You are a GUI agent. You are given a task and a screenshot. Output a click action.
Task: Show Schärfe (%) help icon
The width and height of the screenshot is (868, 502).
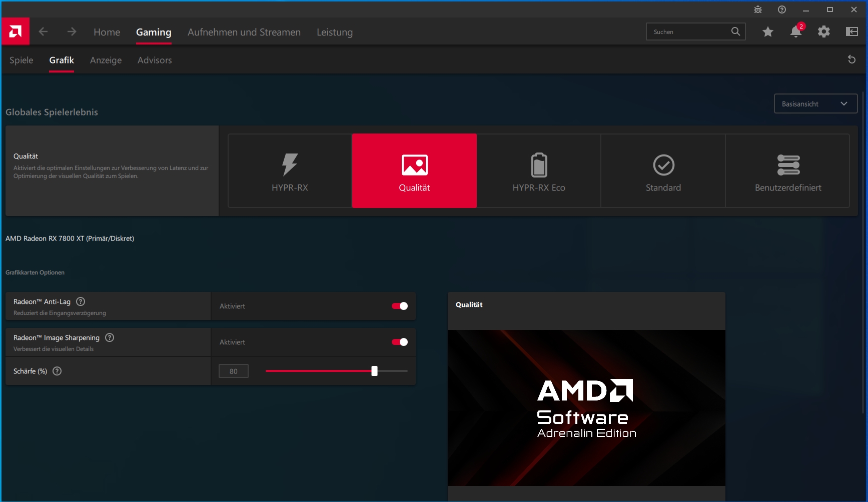click(57, 371)
